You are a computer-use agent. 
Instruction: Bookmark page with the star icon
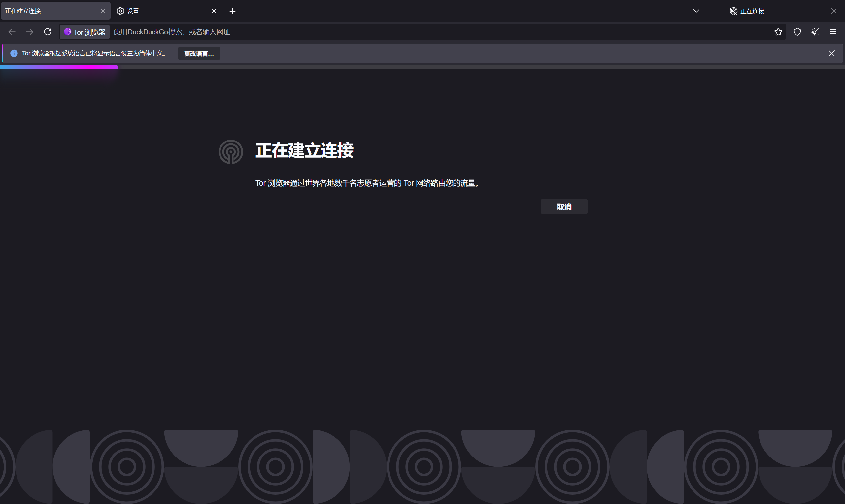click(x=778, y=32)
